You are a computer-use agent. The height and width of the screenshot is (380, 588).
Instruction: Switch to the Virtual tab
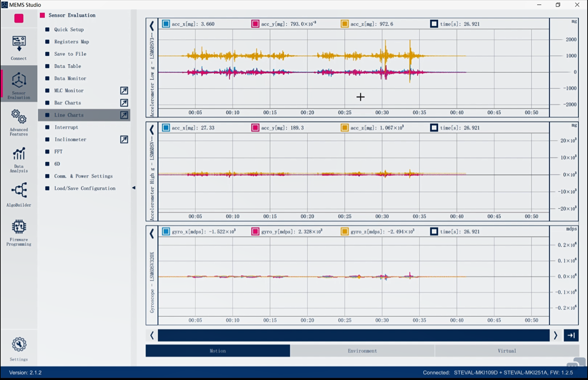pos(507,351)
